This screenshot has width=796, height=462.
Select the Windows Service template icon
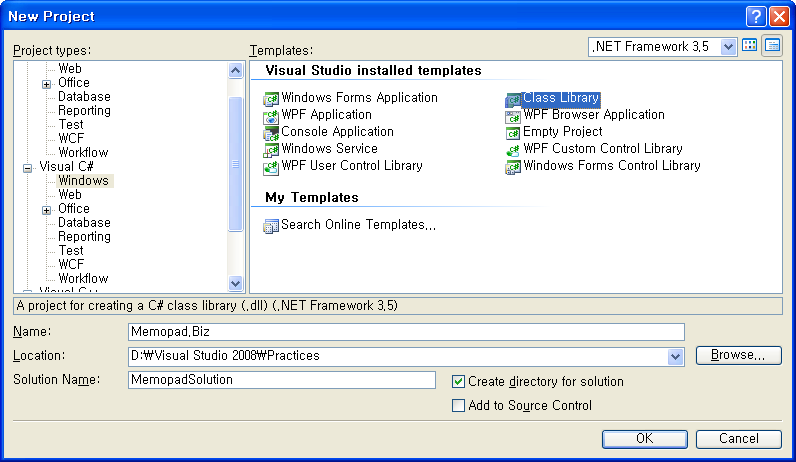(271, 150)
